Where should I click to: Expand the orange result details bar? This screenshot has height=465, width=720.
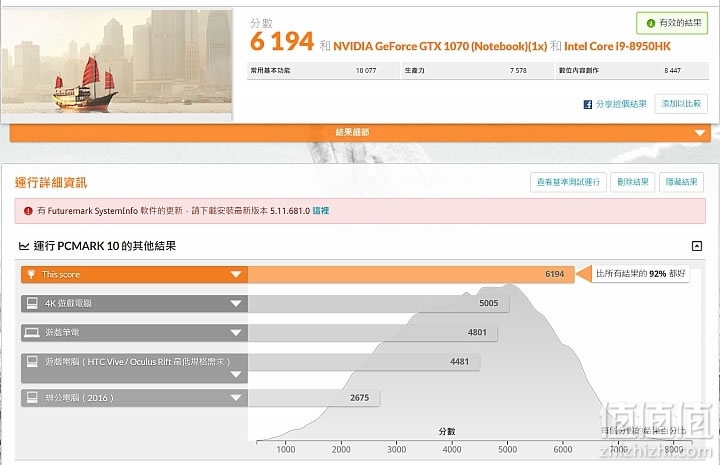pyautogui.click(x=360, y=133)
